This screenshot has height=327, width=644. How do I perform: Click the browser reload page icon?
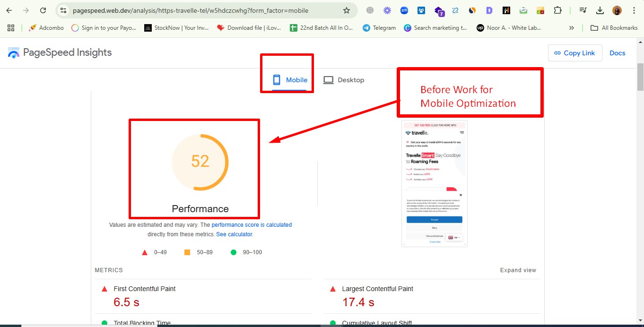(x=43, y=10)
